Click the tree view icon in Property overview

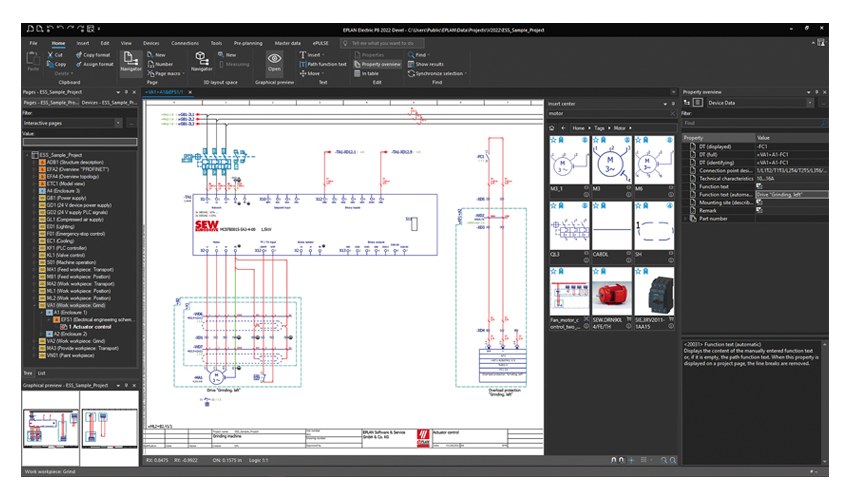(x=687, y=102)
